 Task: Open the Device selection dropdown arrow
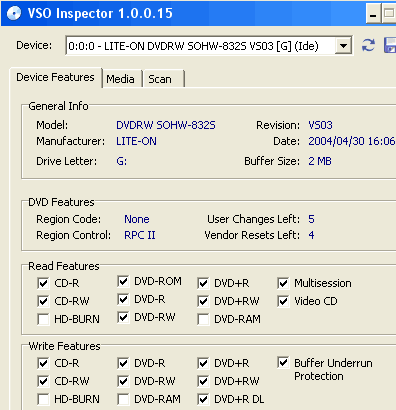coord(343,46)
